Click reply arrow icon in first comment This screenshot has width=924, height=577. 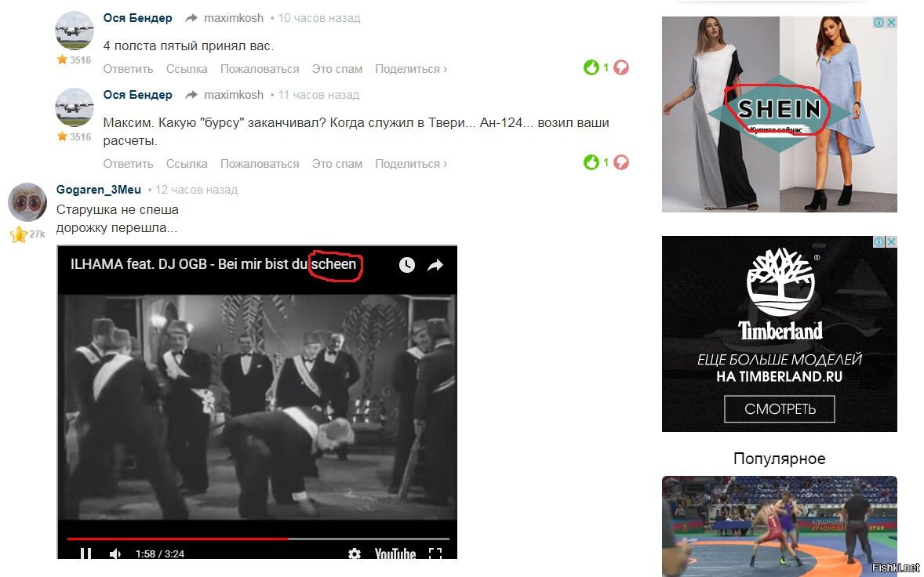(x=191, y=18)
